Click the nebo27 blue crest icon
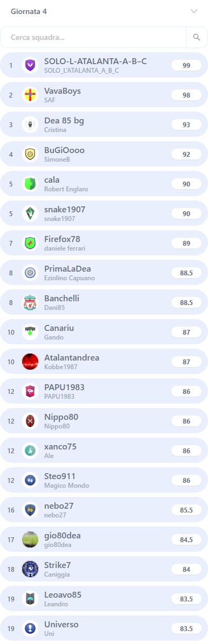The width and height of the screenshot is (208, 644). pos(30,510)
